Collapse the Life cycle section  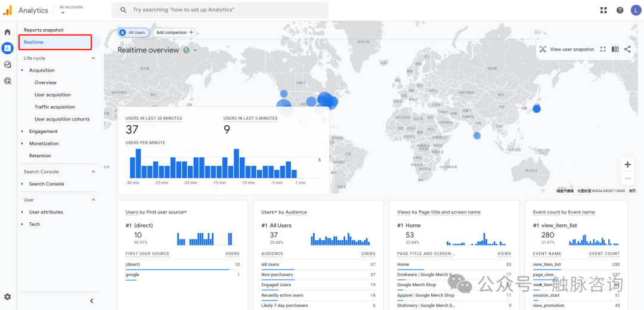(x=93, y=58)
